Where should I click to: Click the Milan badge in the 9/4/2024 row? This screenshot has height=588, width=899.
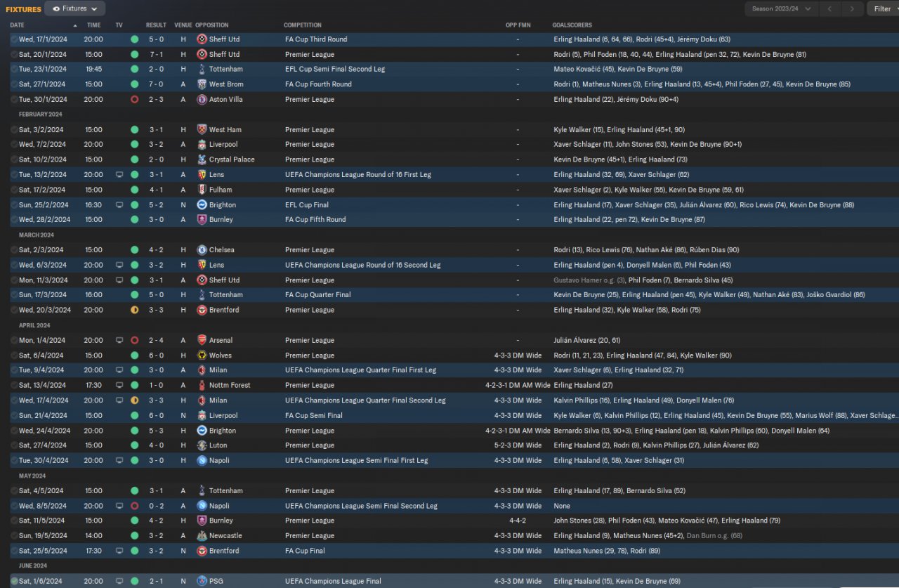(202, 370)
